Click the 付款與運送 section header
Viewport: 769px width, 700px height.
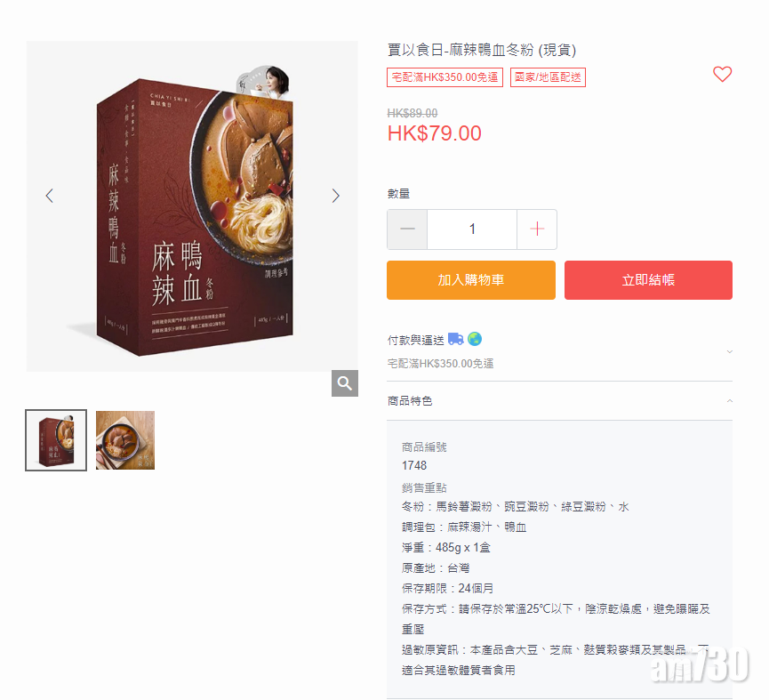[x=559, y=351]
